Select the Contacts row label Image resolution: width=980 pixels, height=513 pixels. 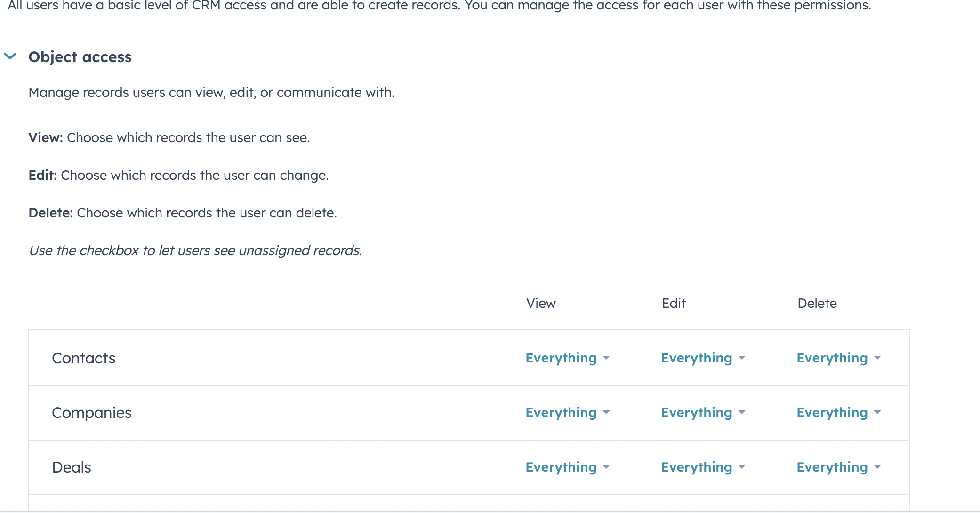click(x=83, y=358)
